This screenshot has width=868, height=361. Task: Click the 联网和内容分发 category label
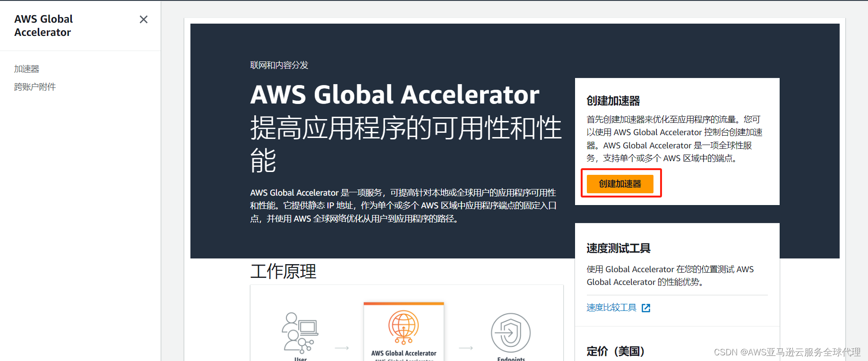[x=279, y=65]
